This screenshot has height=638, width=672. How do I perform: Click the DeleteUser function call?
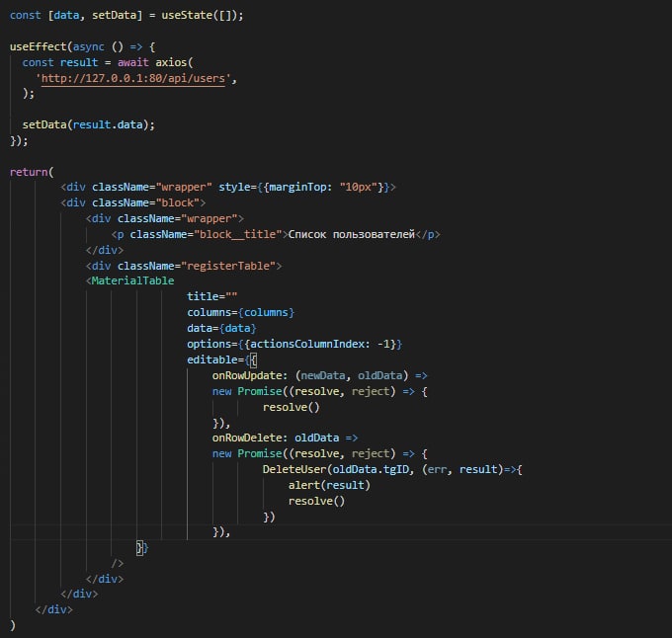coord(294,469)
